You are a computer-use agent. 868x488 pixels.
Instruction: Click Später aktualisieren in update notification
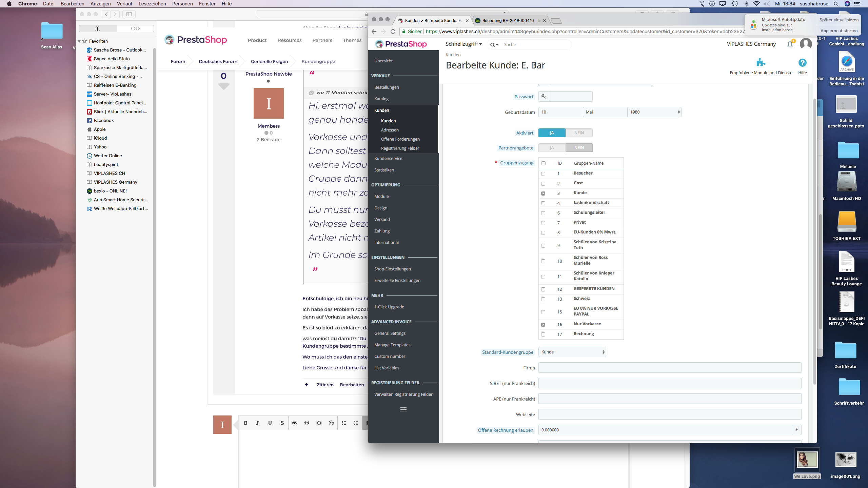tap(839, 20)
